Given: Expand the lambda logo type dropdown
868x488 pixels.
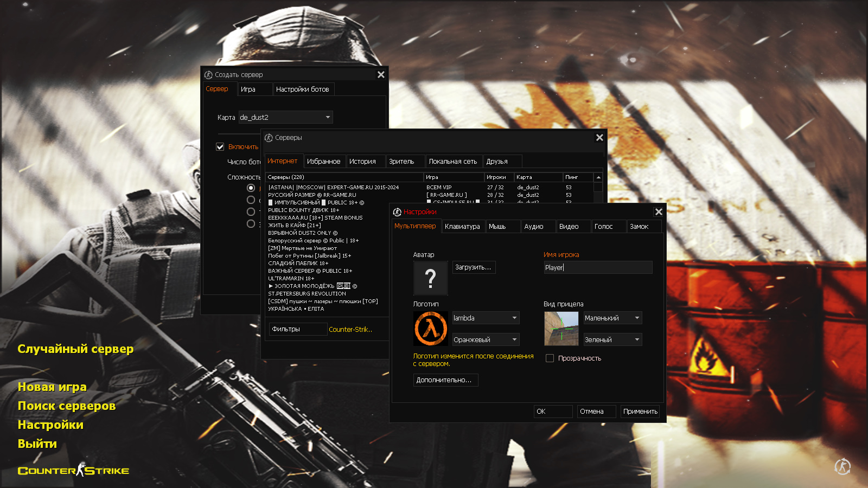Looking at the screenshot, I should coord(486,318).
